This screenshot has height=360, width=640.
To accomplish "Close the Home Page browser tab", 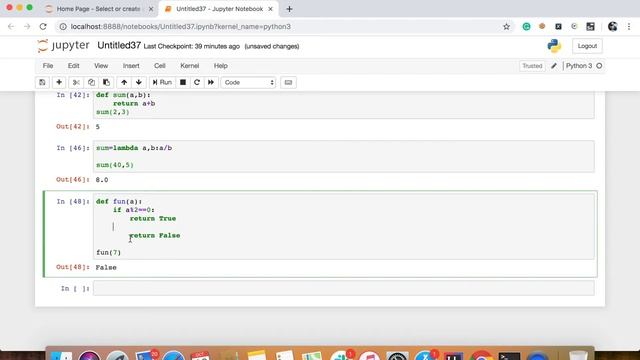I will (151, 9).
